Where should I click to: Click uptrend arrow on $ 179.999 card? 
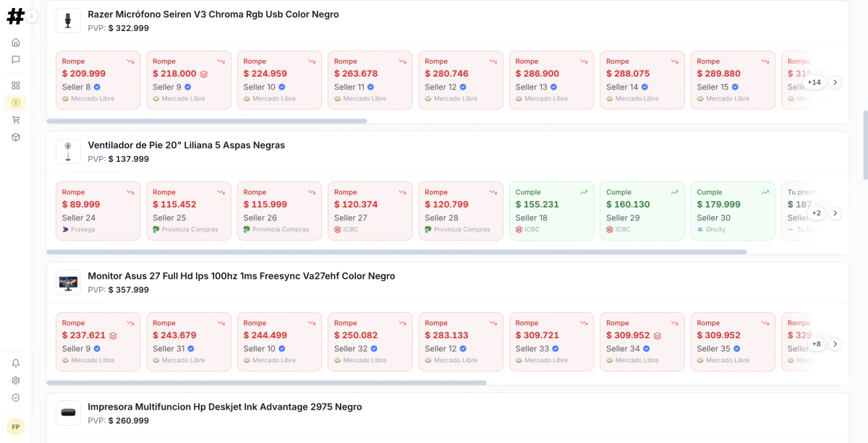[x=765, y=192]
